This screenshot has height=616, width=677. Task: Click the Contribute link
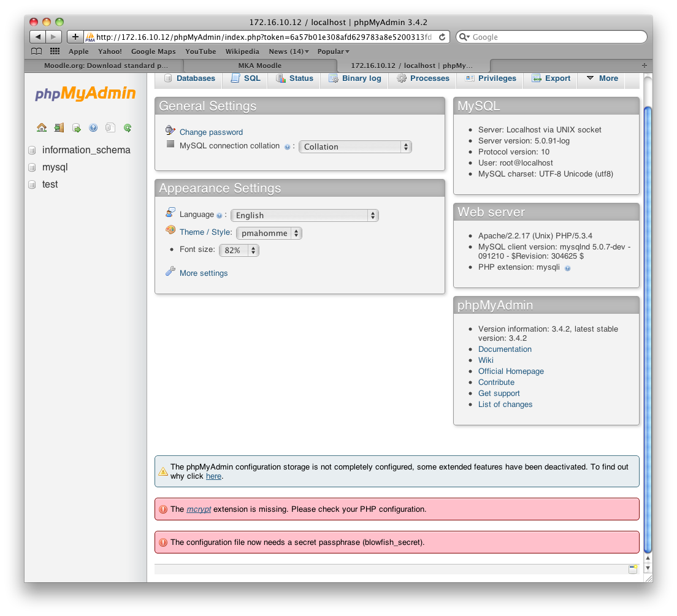pyautogui.click(x=496, y=382)
